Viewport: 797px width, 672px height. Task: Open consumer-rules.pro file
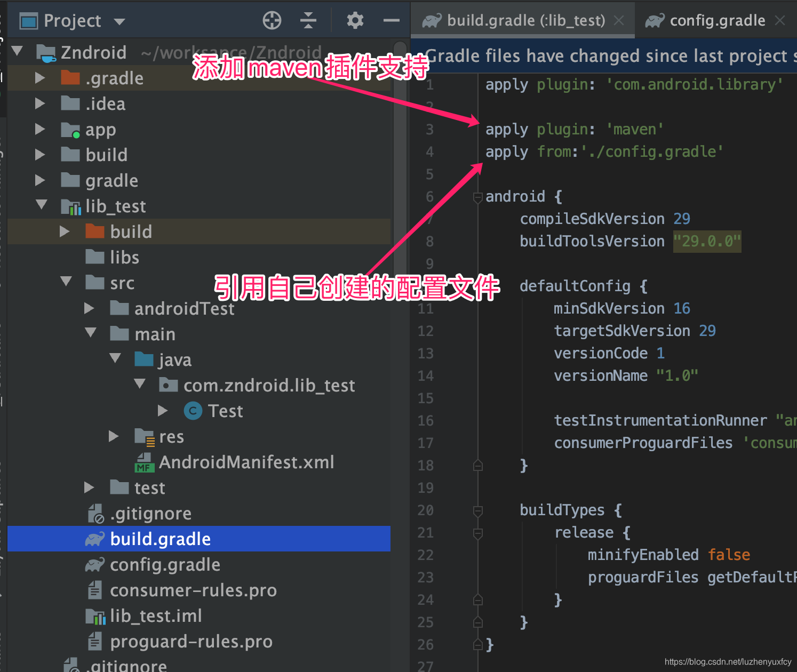[182, 590]
